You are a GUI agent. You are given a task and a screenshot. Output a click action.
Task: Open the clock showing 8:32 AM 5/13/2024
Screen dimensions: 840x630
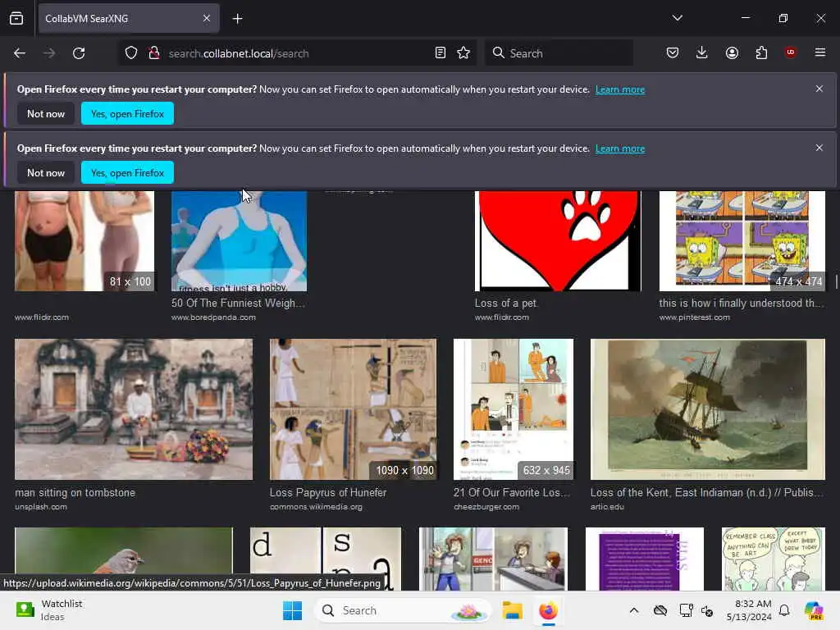[x=749, y=610]
